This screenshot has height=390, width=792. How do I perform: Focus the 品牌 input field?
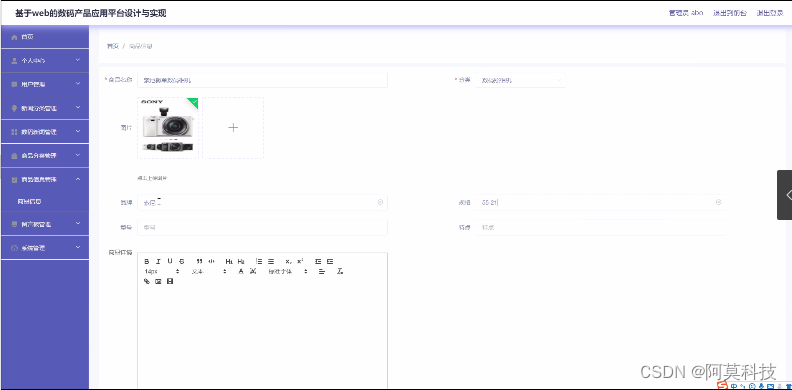click(x=262, y=202)
